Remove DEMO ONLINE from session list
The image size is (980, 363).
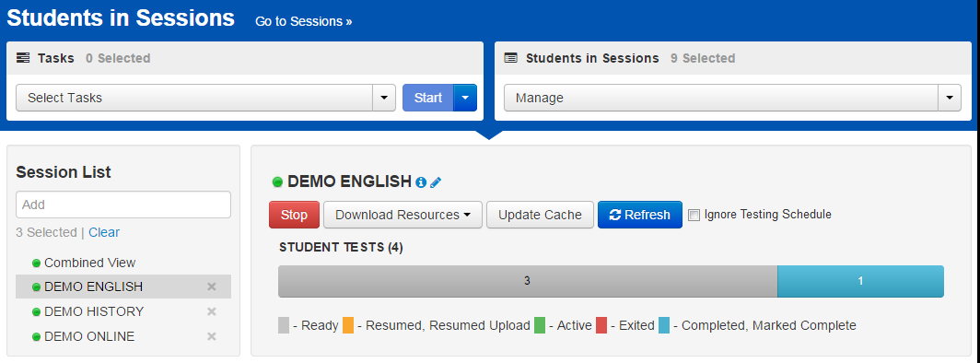(212, 337)
